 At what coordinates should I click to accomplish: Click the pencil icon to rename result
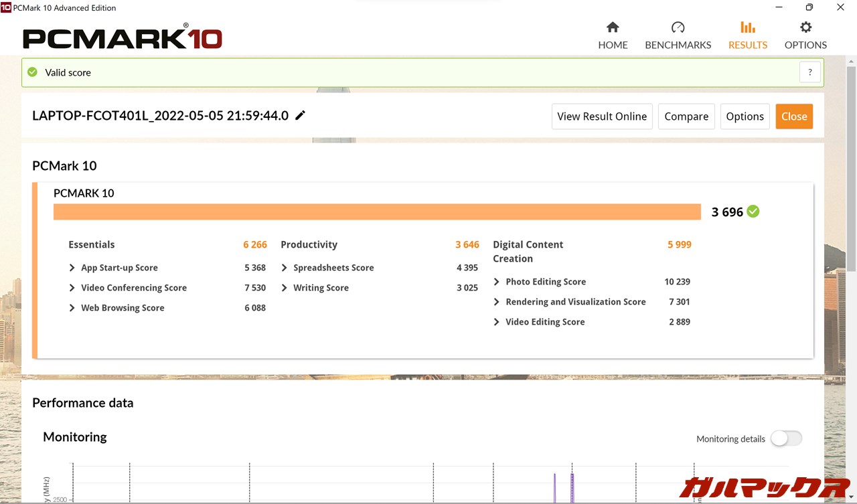click(x=301, y=115)
